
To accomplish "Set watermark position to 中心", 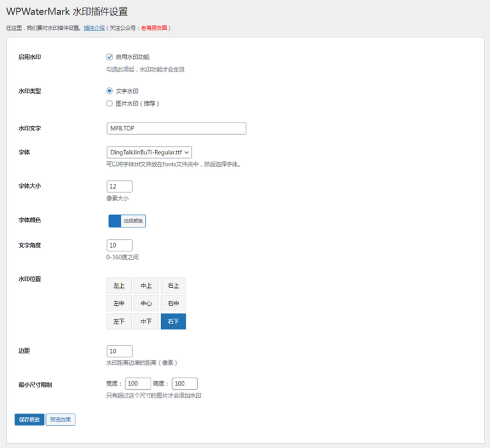I will pos(146,303).
